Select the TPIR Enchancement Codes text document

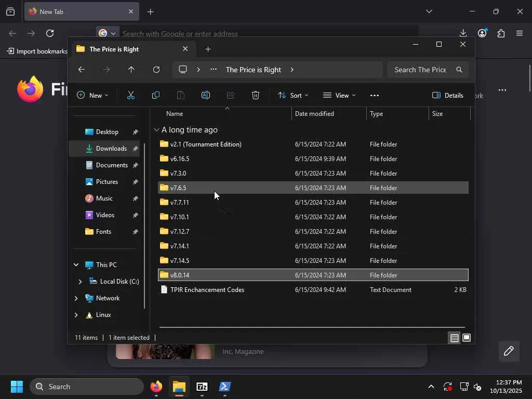click(313, 290)
